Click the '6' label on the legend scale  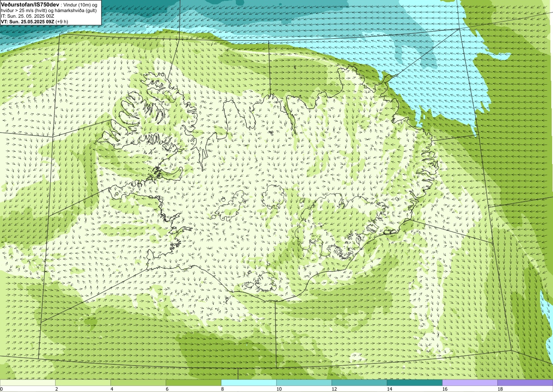click(167, 389)
